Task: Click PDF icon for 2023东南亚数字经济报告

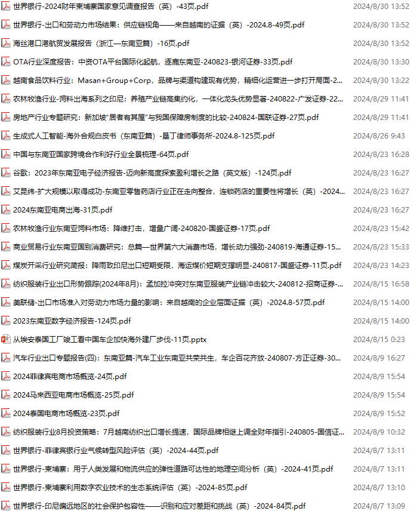Action: 6,321
